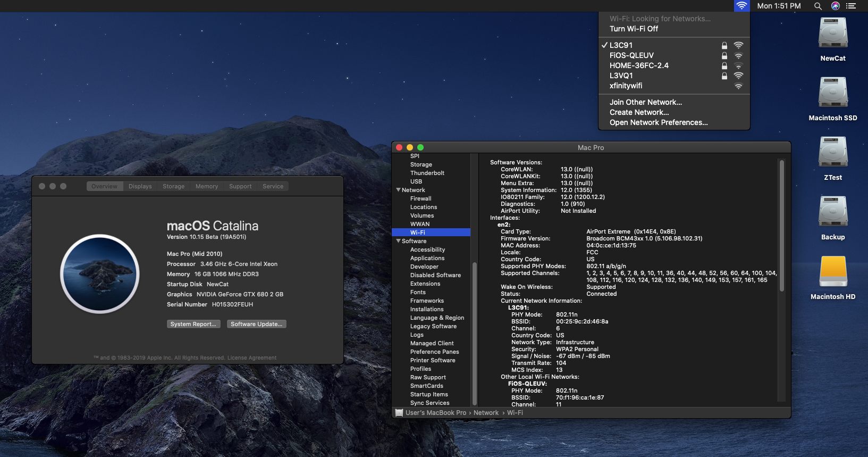Switch to the Memory tab

coord(206,186)
